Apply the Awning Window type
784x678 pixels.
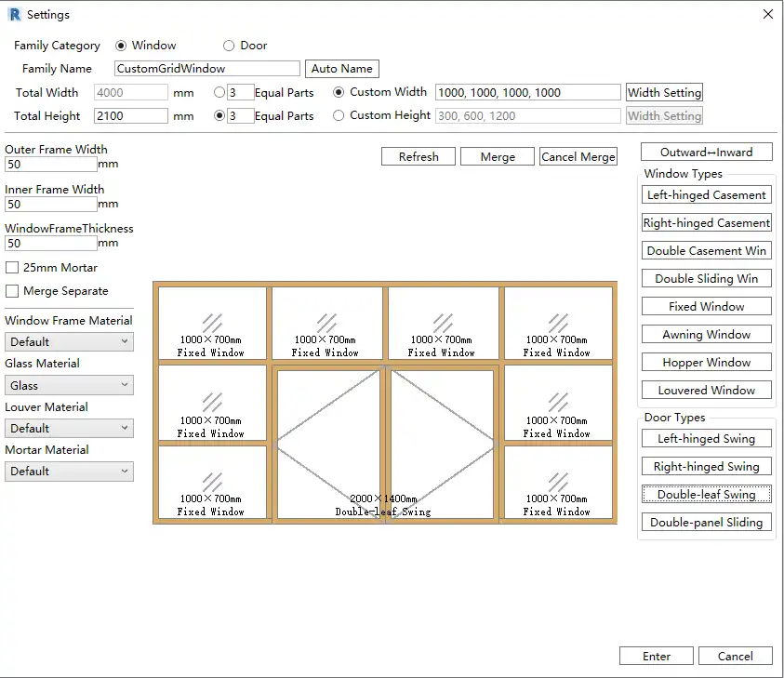click(706, 335)
